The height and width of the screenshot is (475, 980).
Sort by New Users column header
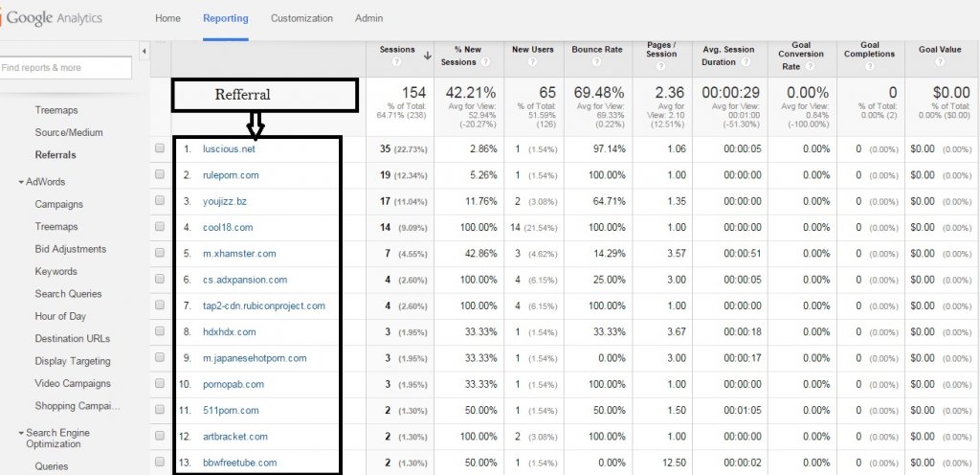coord(532,50)
